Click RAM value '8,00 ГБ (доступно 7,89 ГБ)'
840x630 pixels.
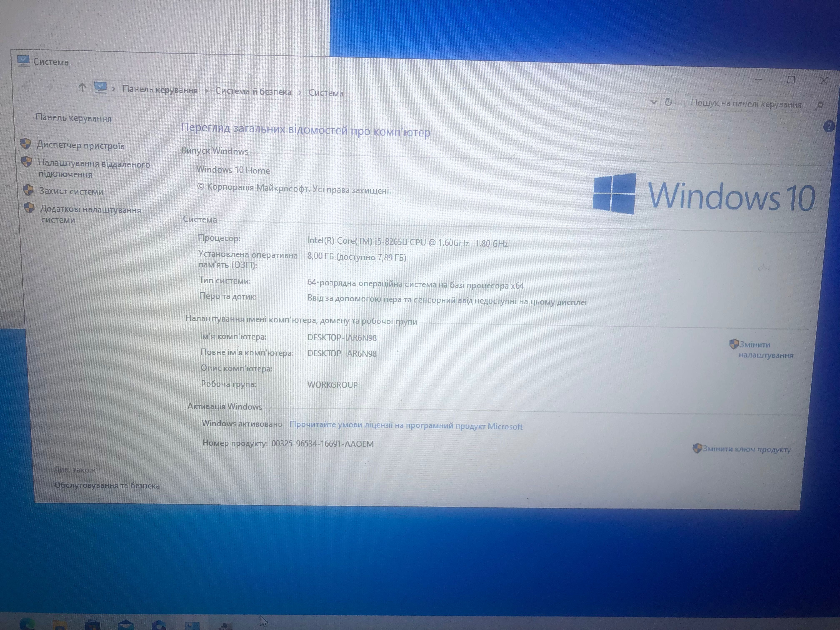[357, 257]
